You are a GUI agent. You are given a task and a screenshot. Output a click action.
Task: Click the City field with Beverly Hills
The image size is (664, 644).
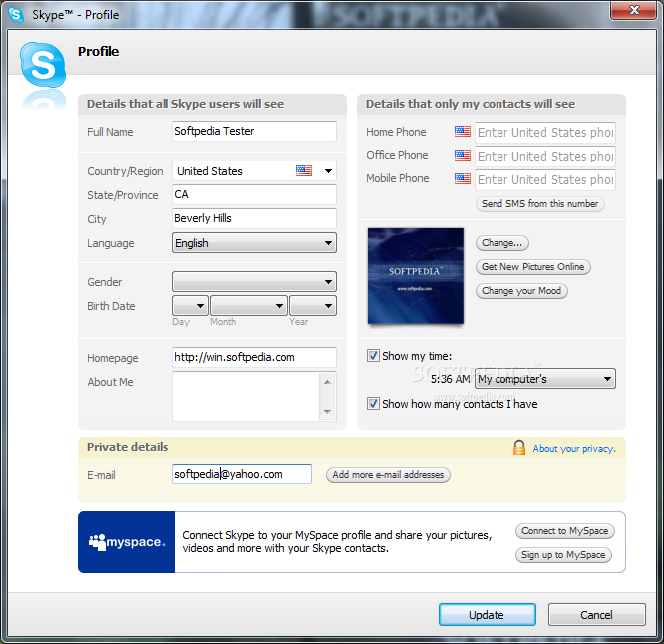[254, 218]
